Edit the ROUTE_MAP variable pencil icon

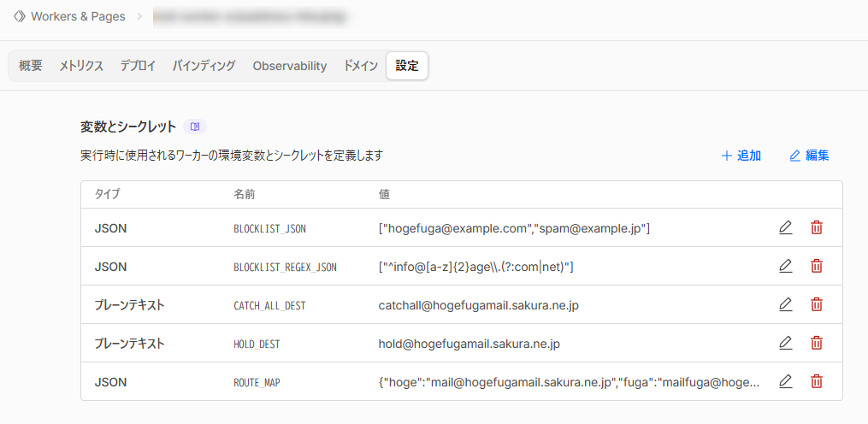tap(786, 381)
